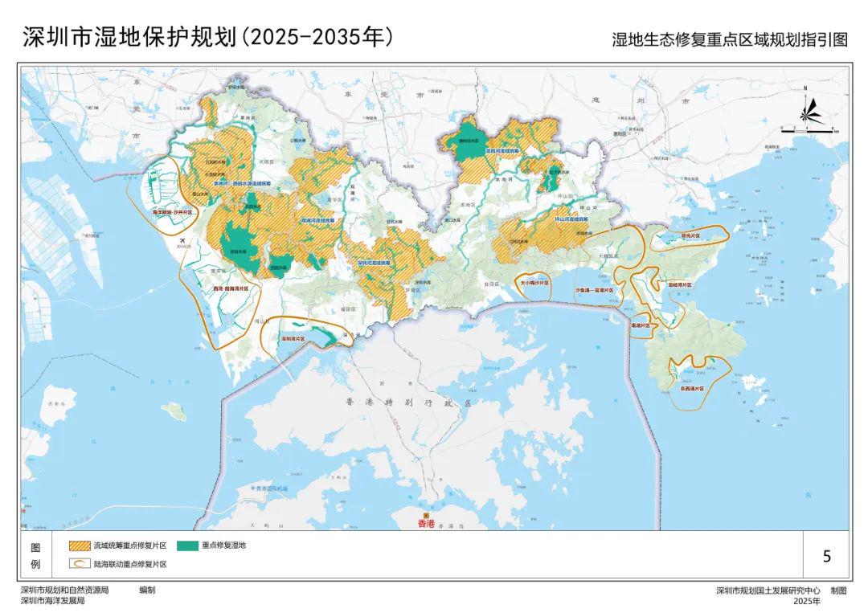Click the 香港国际机场 airport label
The width and height of the screenshot is (868, 613).
pos(268,488)
